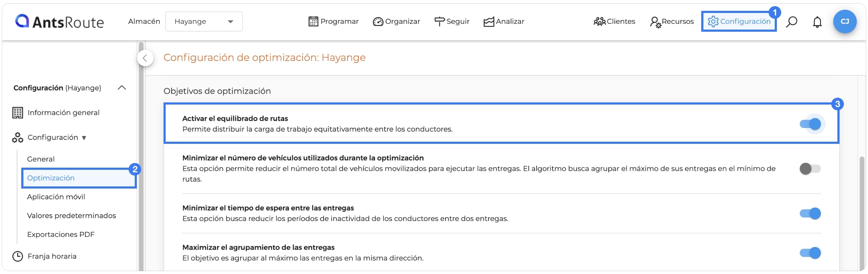
Task: Expand the Configuración submenu arrow
Action: [x=84, y=138]
